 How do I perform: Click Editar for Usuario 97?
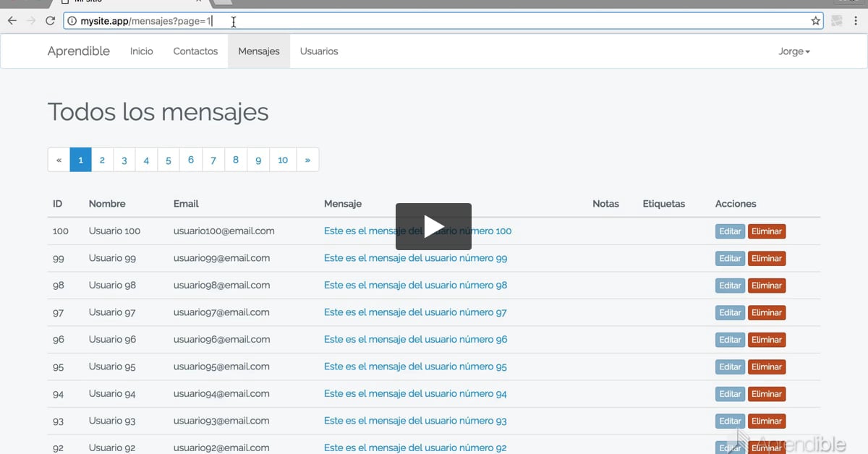[730, 312]
